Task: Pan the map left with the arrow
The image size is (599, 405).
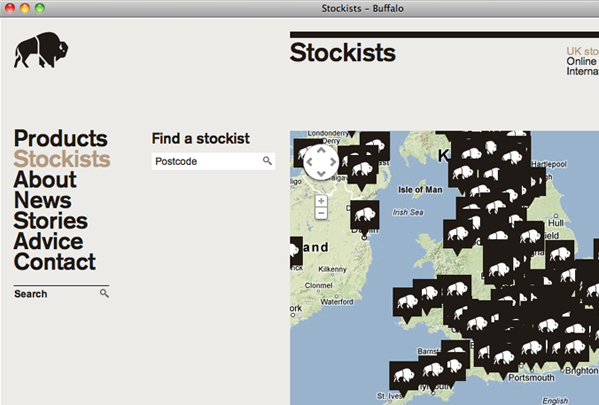Action: point(309,162)
